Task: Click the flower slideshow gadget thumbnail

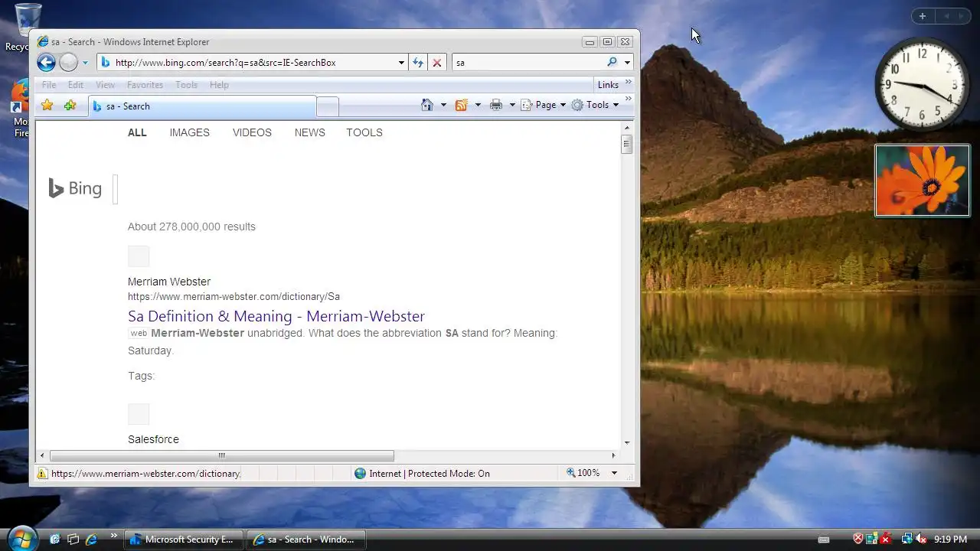Action: (923, 181)
